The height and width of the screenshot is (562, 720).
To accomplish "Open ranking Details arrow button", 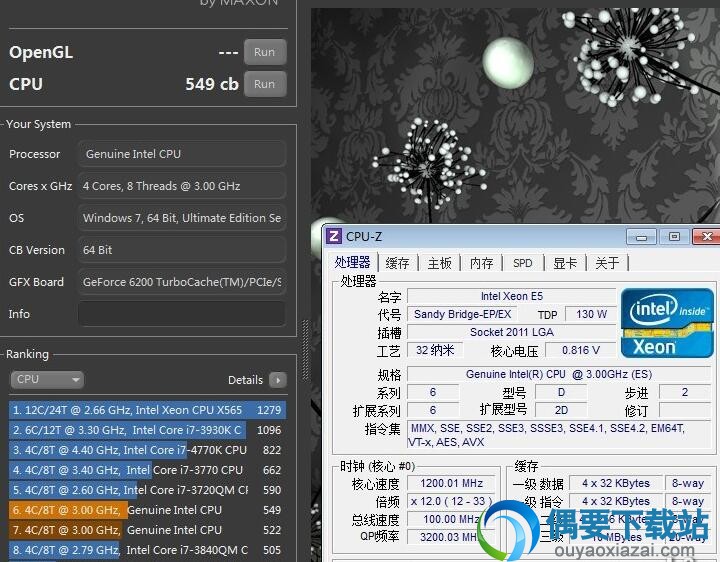I will [278, 380].
